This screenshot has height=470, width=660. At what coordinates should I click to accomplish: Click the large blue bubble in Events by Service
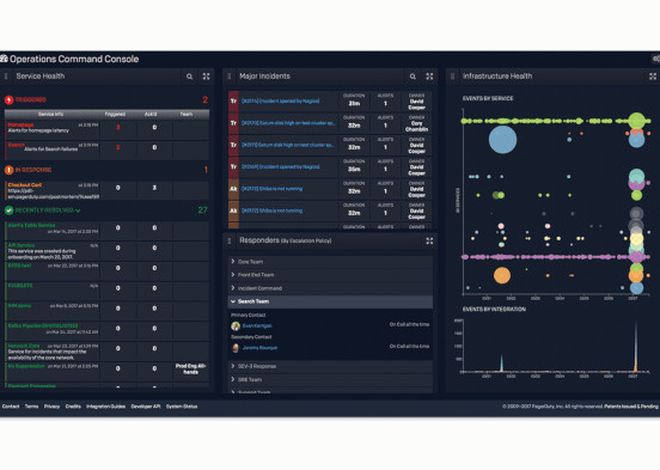(x=503, y=139)
